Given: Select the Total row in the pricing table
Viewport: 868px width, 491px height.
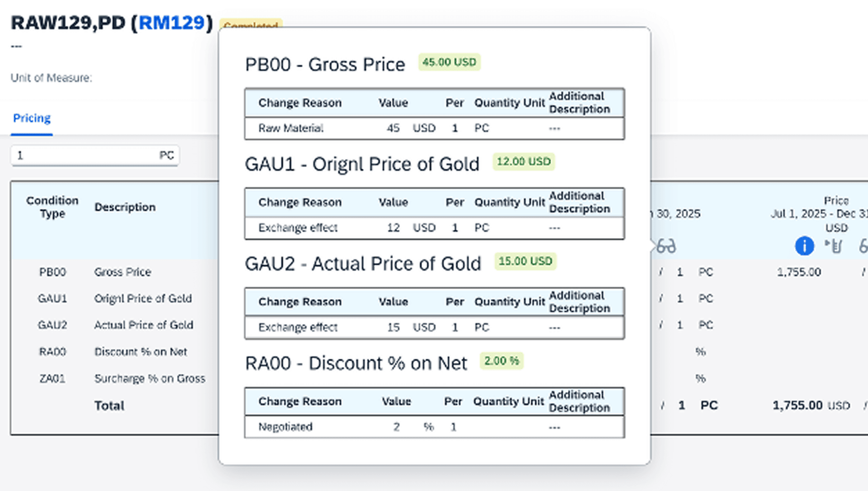Looking at the screenshot, I should pos(109,405).
